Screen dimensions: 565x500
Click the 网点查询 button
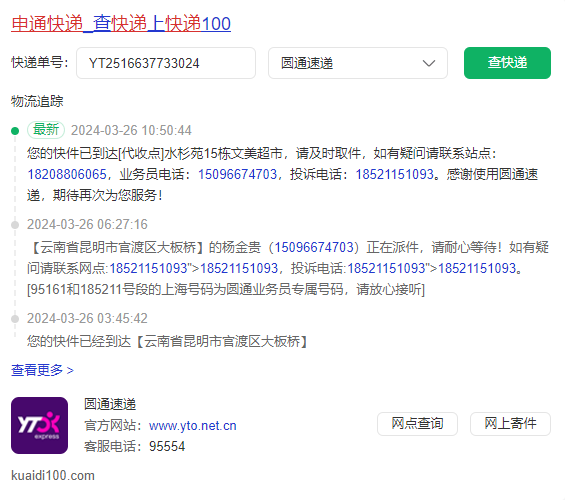[417, 424]
